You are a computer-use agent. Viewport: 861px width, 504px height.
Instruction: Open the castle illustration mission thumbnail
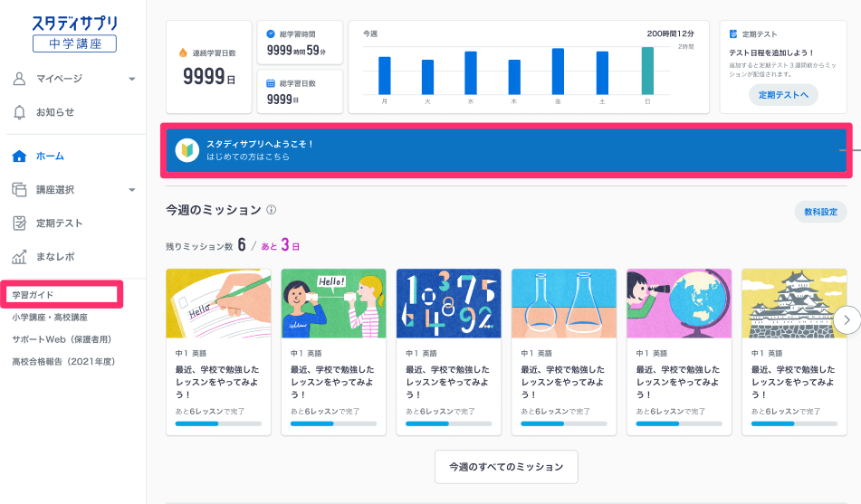794,304
